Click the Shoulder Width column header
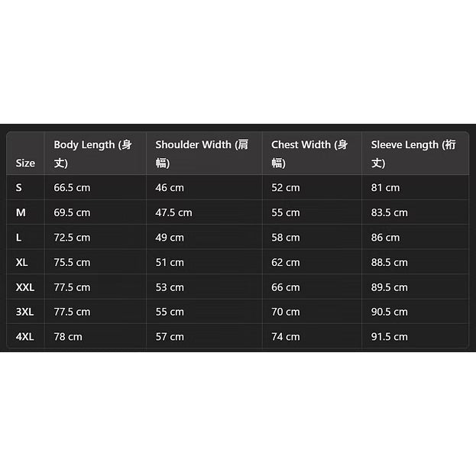The width and height of the screenshot is (476, 476). 202,154
